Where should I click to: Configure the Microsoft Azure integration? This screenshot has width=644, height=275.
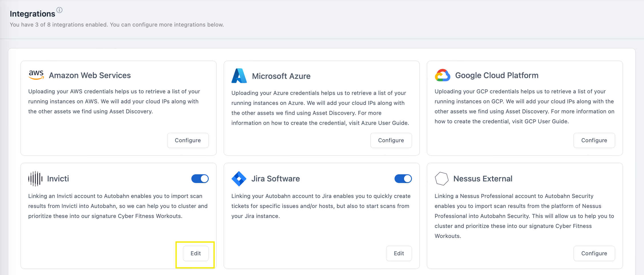[391, 140]
